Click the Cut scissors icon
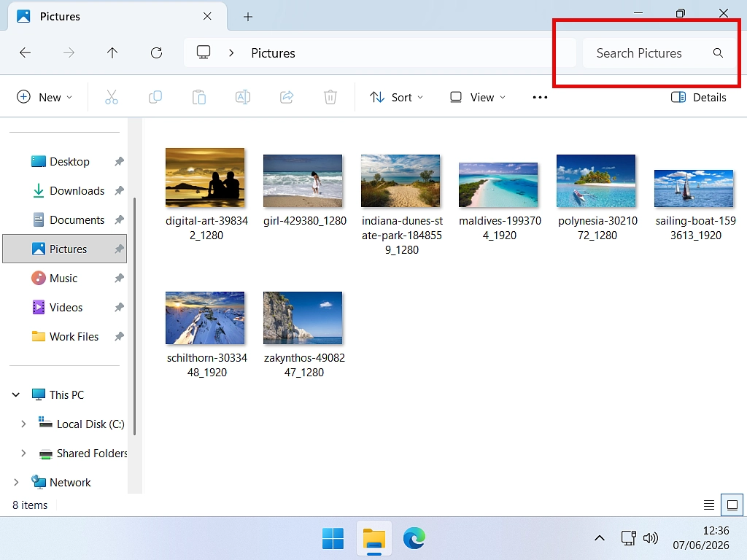Viewport: 747px width, 560px height. (x=111, y=97)
